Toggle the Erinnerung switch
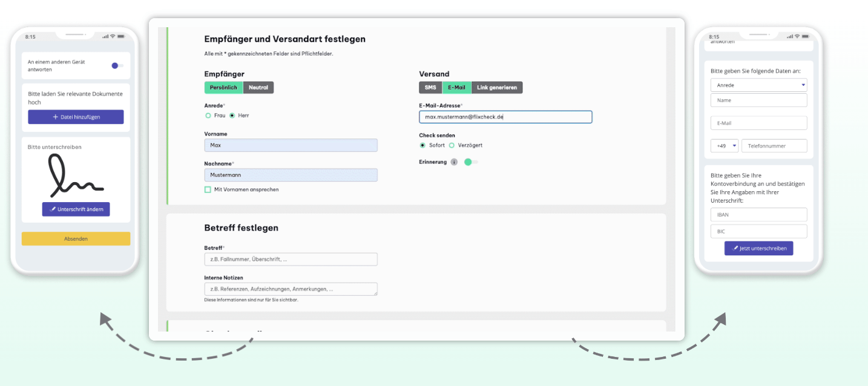The width and height of the screenshot is (868, 386). point(470,162)
